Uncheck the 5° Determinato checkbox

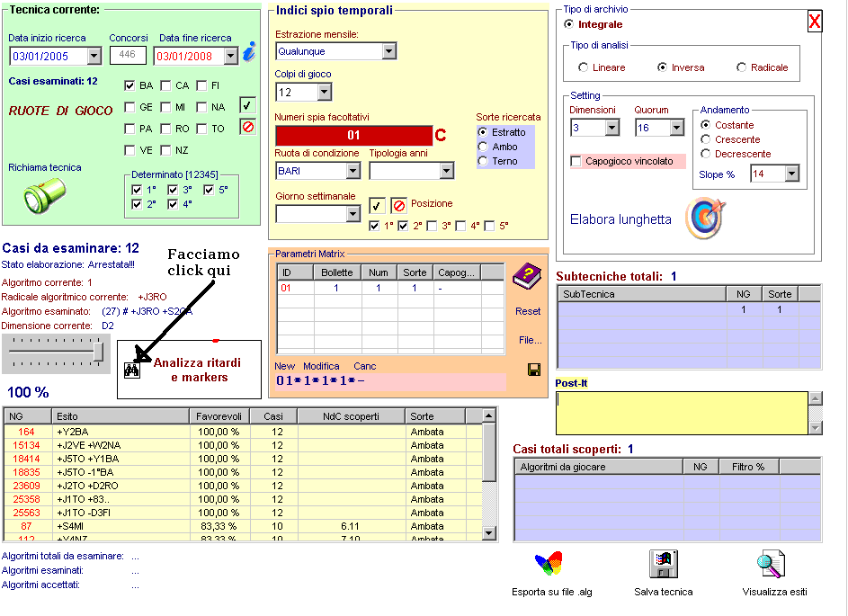tap(209, 190)
